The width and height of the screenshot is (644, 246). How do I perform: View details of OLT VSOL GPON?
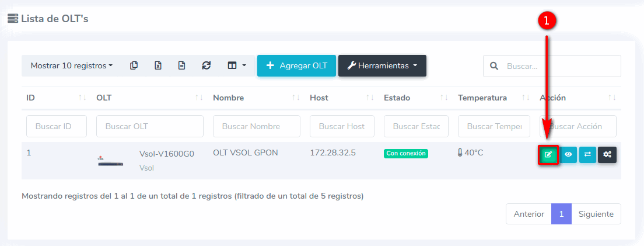568,155
